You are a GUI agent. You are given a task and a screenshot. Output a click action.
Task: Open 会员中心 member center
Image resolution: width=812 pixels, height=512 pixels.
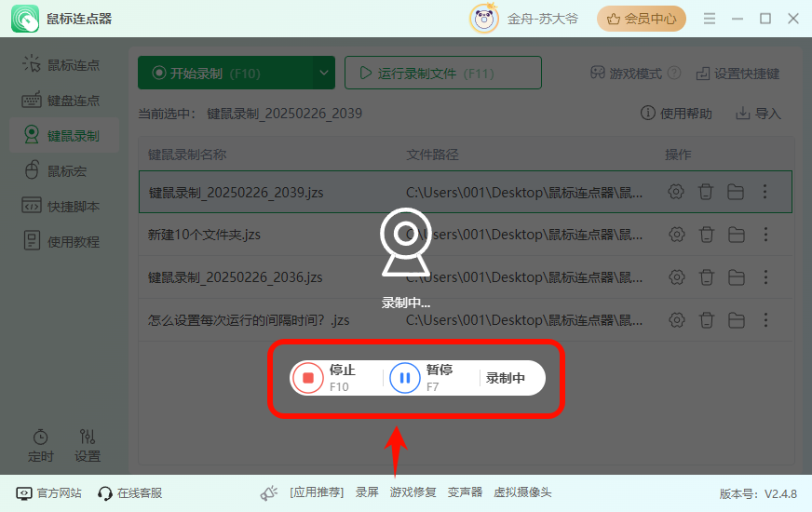click(x=641, y=19)
